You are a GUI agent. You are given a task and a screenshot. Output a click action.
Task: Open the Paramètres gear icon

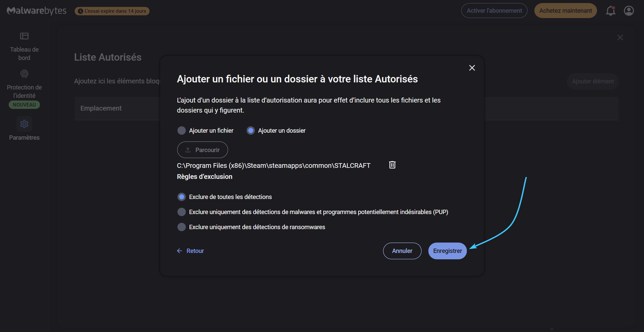(24, 124)
